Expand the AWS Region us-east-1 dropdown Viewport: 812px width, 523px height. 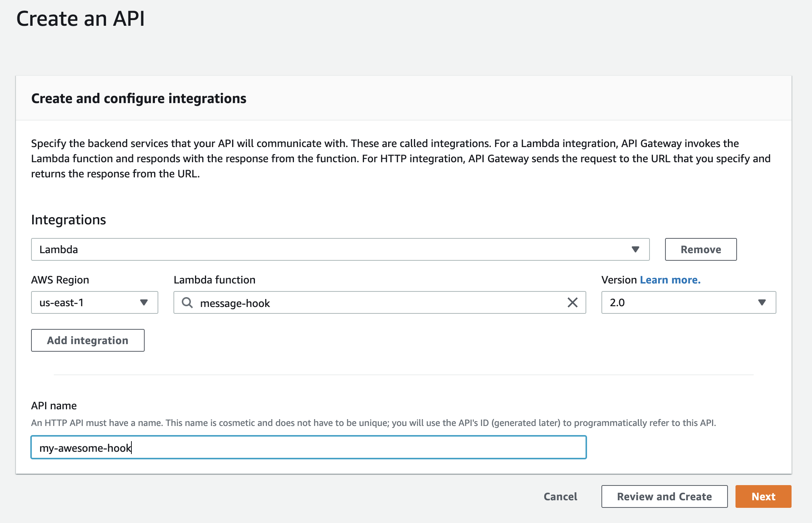point(94,302)
